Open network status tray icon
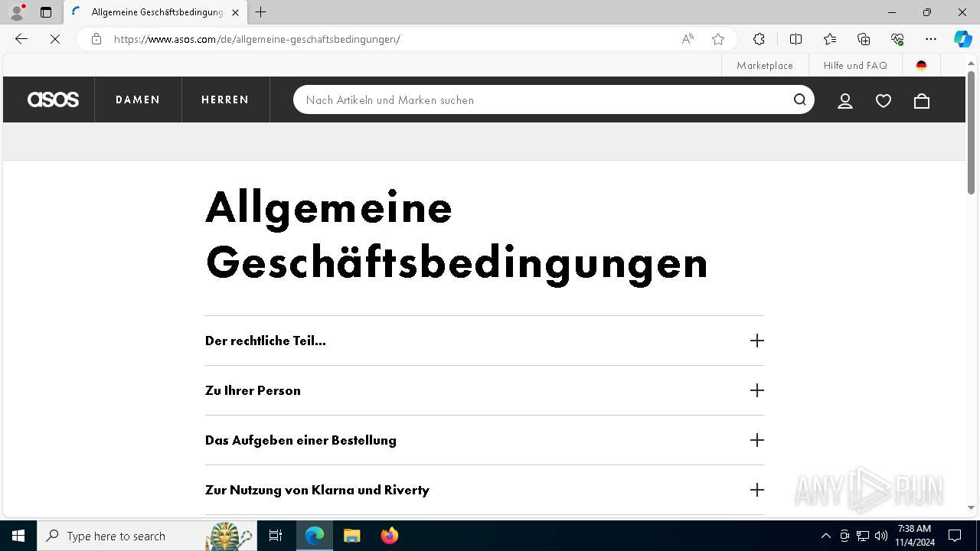This screenshot has height=551, width=980. coord(863,536)
